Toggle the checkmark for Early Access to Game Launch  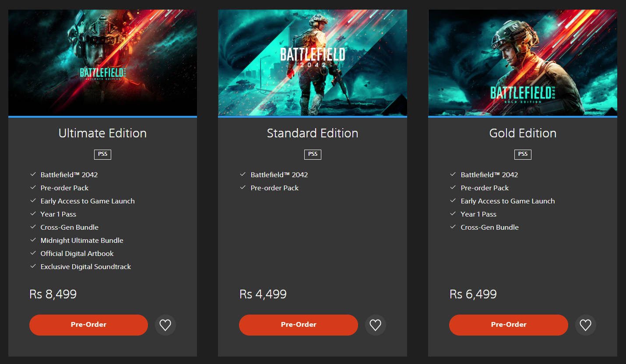point(33,201)
